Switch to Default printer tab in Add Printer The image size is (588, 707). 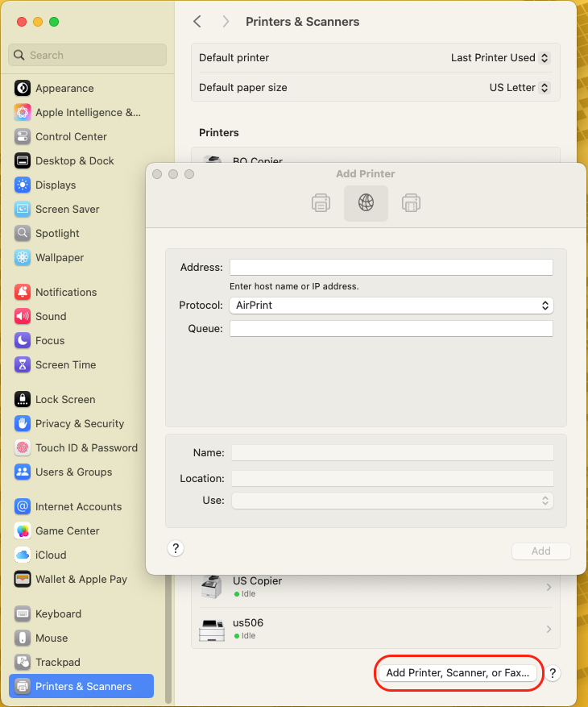click(321, 203)
